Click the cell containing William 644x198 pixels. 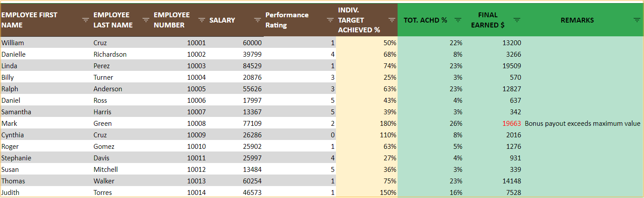46,43
